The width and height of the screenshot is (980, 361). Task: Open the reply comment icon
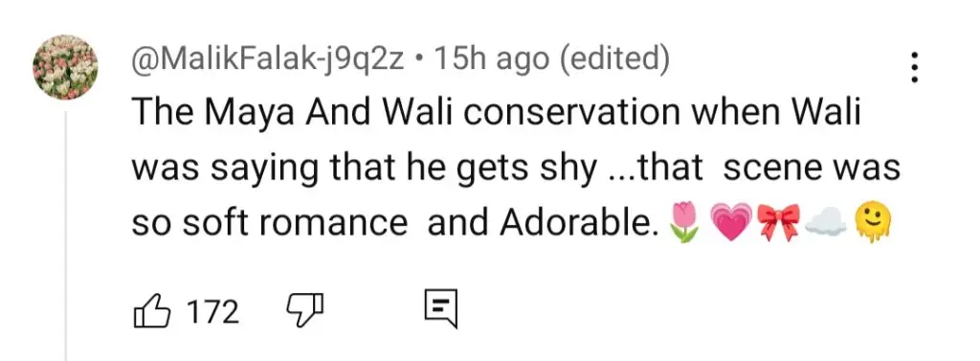pos(441,308)
